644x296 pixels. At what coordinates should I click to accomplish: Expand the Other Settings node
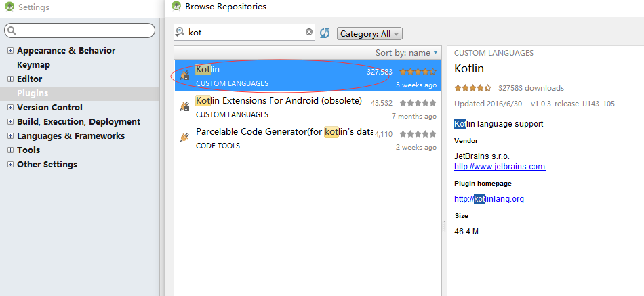pyautogui.click(x=11, y=164)
